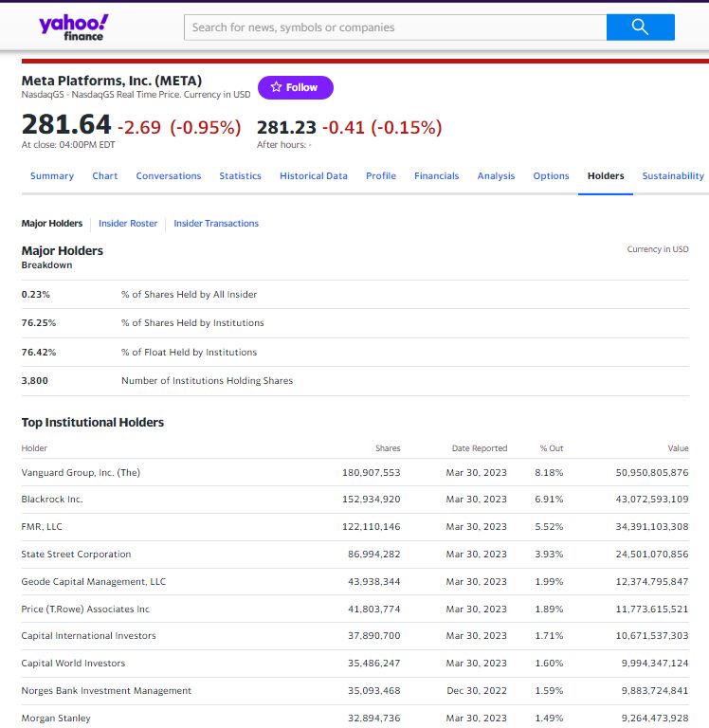Open the Insider Transactions link
The width and height of the screenshot is (709, 728).
216,224
